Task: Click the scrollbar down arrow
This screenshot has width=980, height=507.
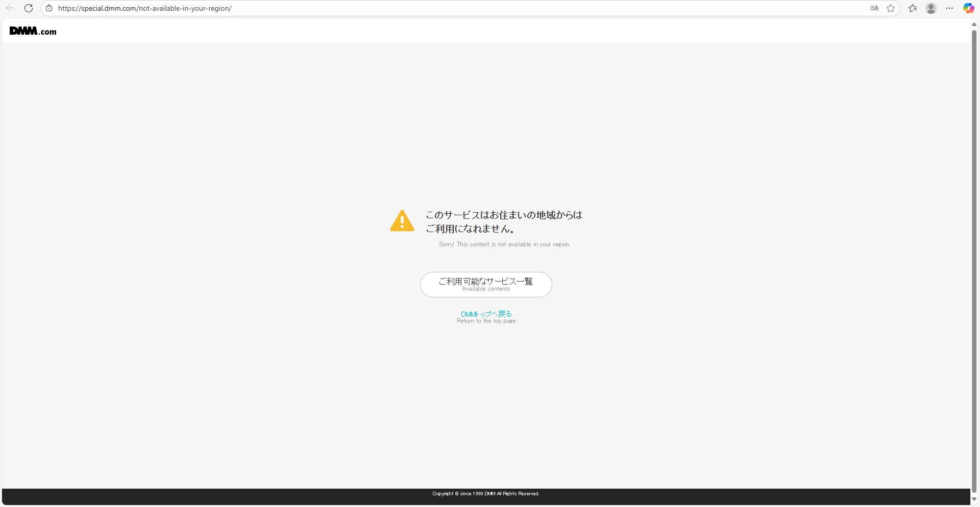Action: click(974, 499)
